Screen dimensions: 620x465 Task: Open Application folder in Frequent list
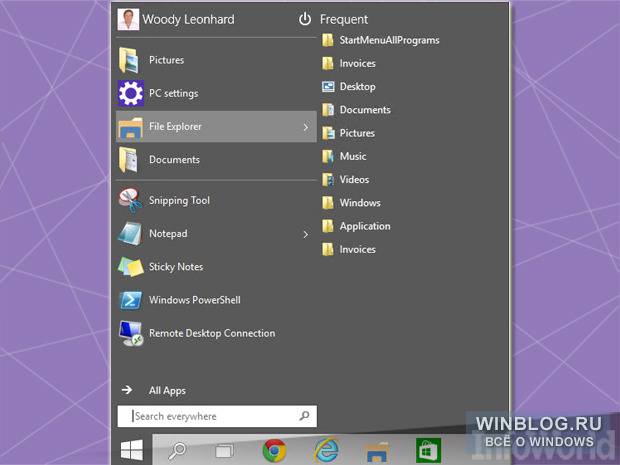click(x=365, y=226)
